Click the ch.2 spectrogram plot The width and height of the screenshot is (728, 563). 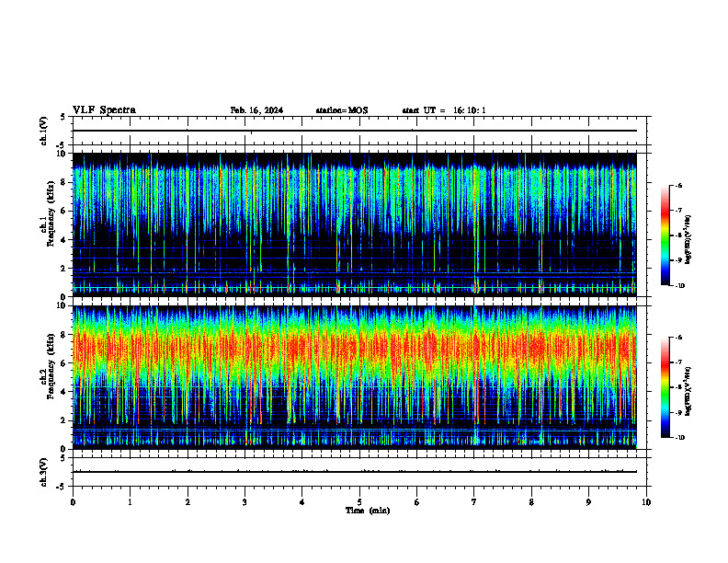pyautogui.click(x=355, y=377)
